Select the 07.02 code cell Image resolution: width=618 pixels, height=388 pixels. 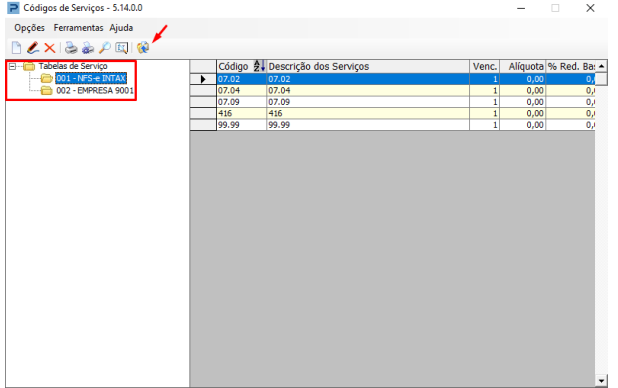coord(242,79)
